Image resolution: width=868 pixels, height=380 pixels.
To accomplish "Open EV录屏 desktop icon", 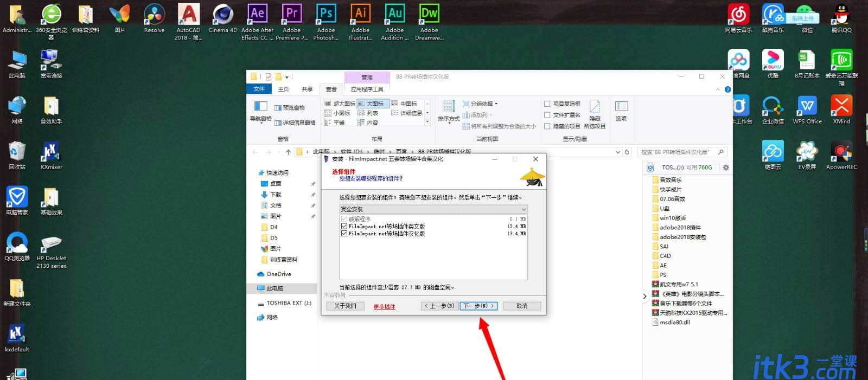I will pos(807,155).
